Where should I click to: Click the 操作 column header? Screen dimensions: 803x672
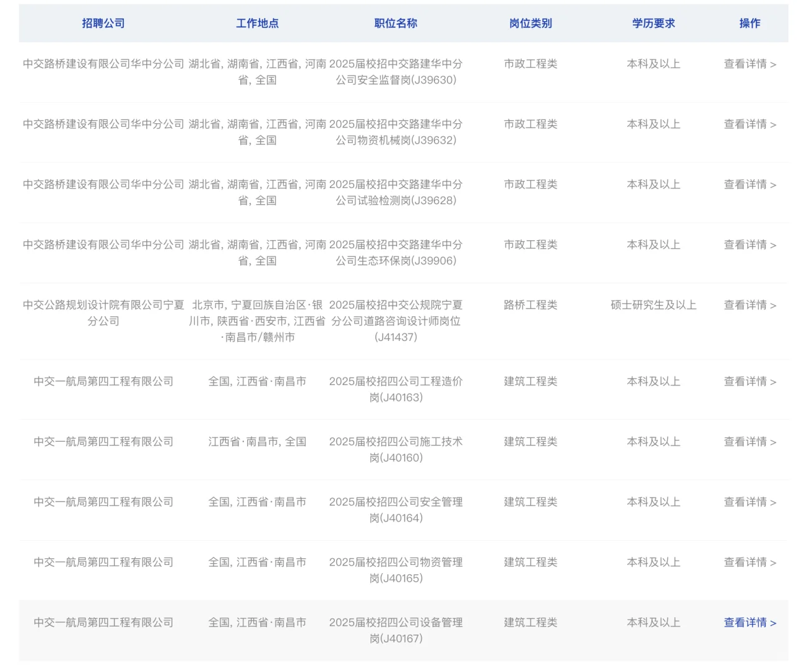pyautogui.click(x=749, y=24)
